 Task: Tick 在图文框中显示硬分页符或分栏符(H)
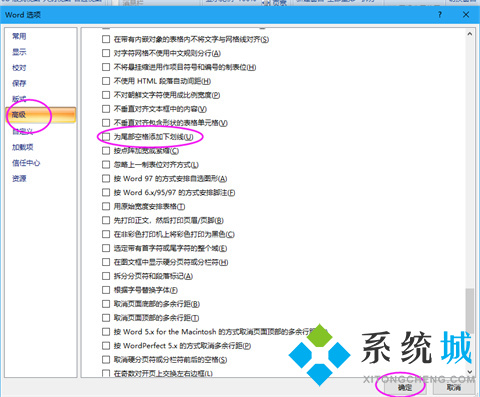tap(106, 262)
